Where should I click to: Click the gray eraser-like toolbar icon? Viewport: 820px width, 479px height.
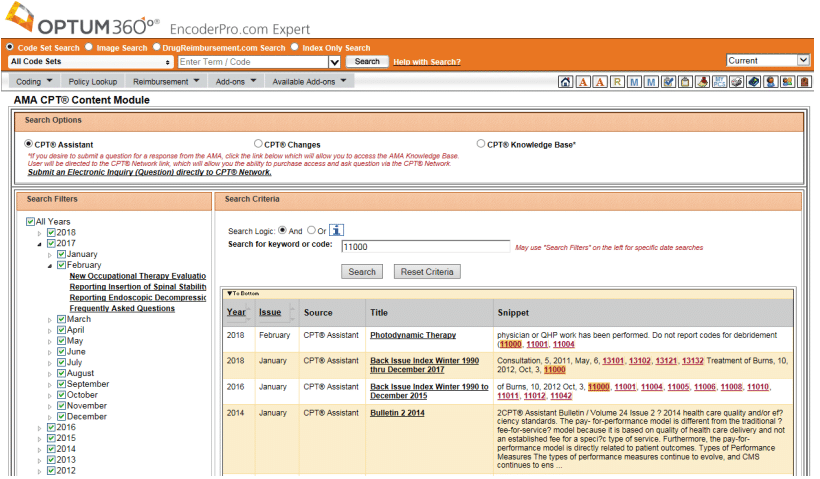click(736, 82)
